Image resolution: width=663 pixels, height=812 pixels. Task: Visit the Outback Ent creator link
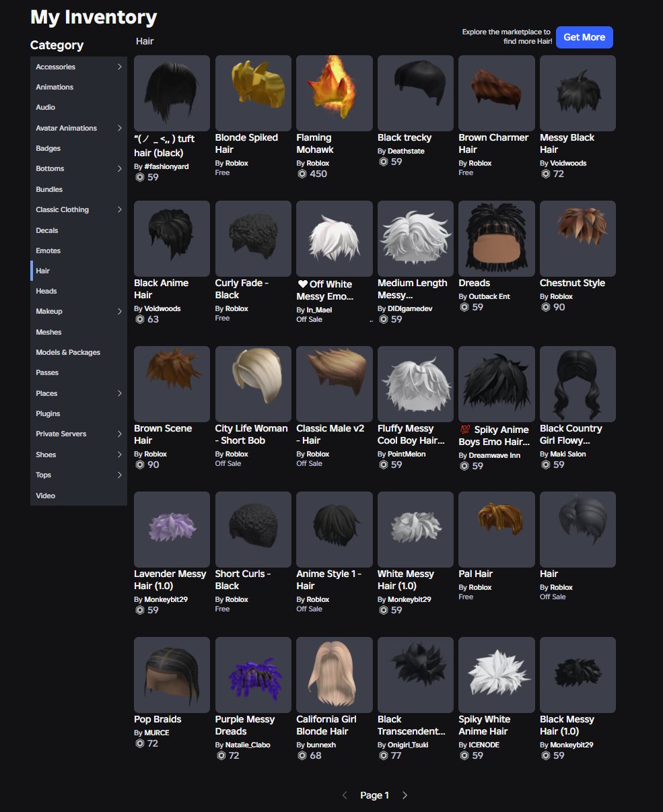(489, 296)
